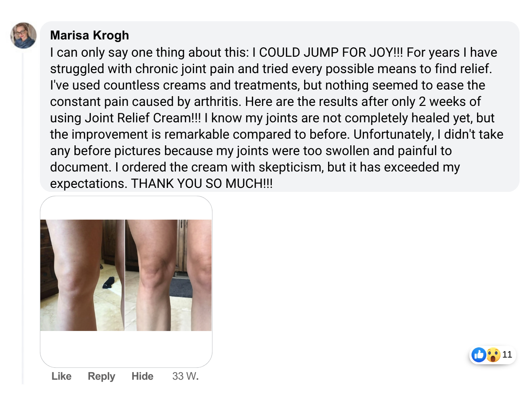Open the right knee photo
This screenshot has height=401, width=532.
pos(168,275)
